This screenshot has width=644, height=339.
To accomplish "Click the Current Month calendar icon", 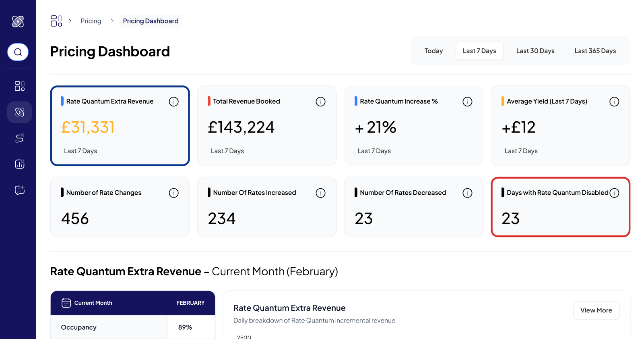I will tap(66, 303).
